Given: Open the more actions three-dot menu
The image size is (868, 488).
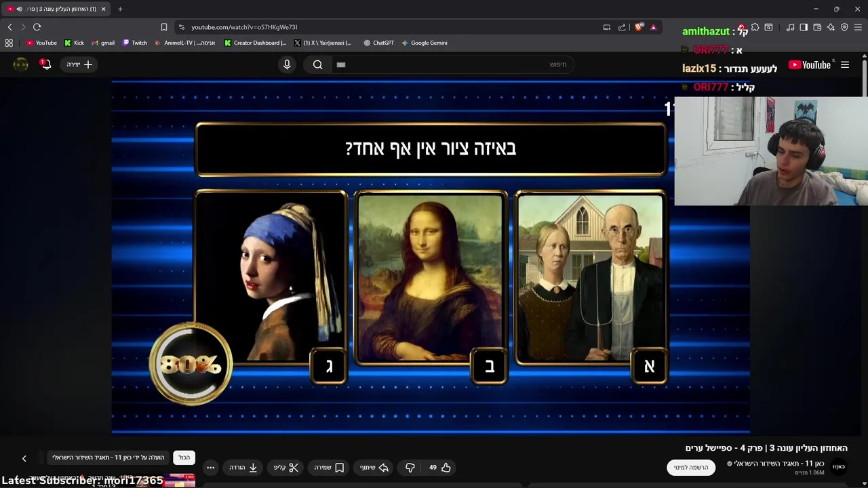Looking at the screenshot, I should point(210,468).
